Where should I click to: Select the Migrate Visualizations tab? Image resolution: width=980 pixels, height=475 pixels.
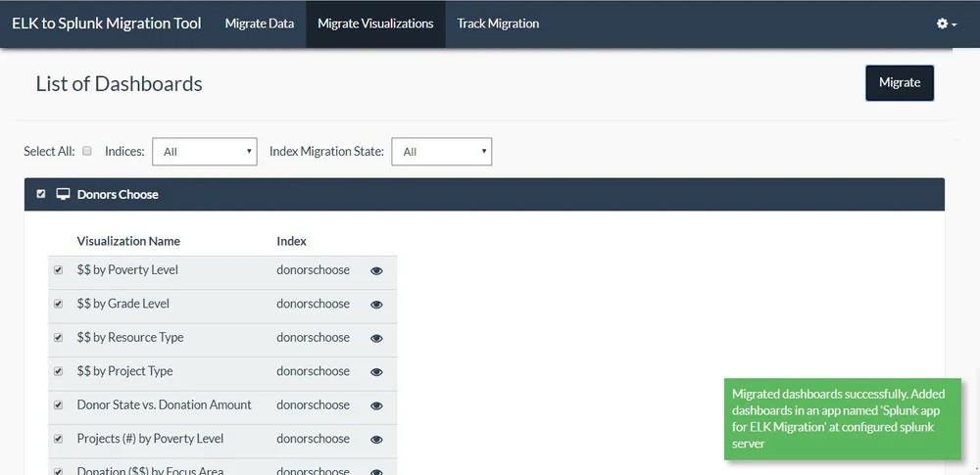(x=375, y=24)
